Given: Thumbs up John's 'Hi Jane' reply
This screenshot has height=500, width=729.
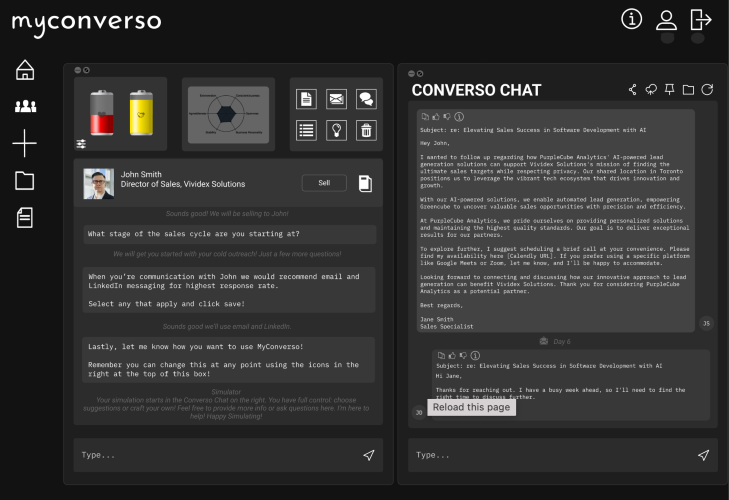Looking at the screenshot, I should pyautogui.click(x=450, y=355).
